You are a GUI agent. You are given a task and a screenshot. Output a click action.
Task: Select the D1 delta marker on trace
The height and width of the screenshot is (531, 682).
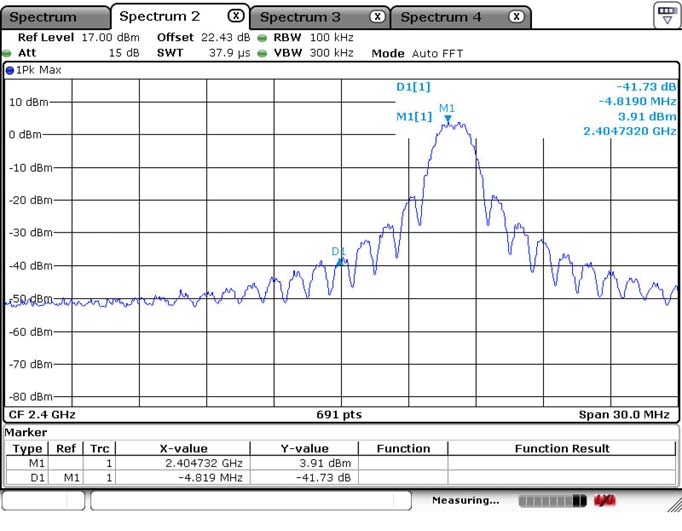point(340,262)
